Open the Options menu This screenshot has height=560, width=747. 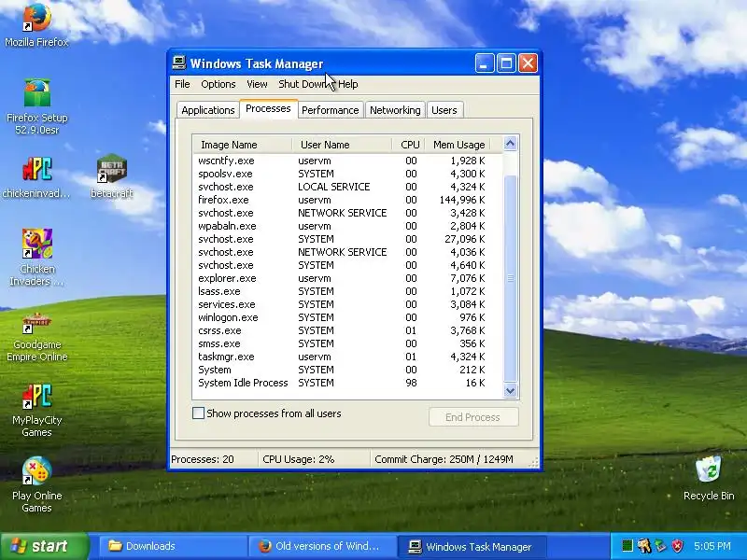pos(218,84)
